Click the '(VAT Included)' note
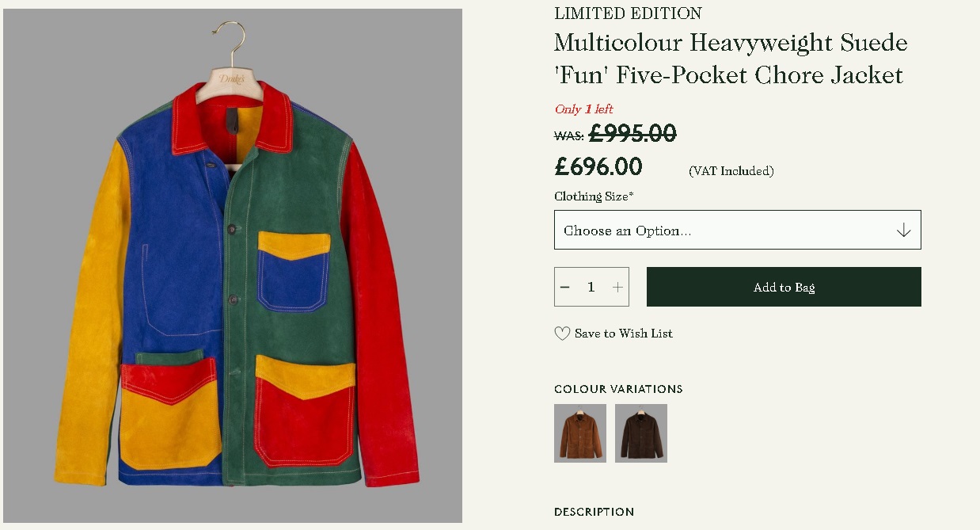980x530 pixels. pos(731,170)
